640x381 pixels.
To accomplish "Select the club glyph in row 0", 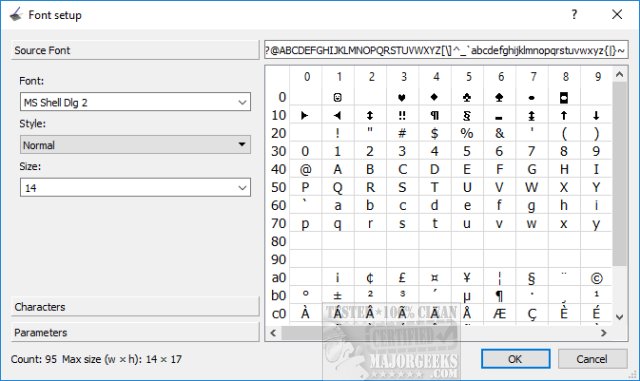I will (x=467, y=97).
